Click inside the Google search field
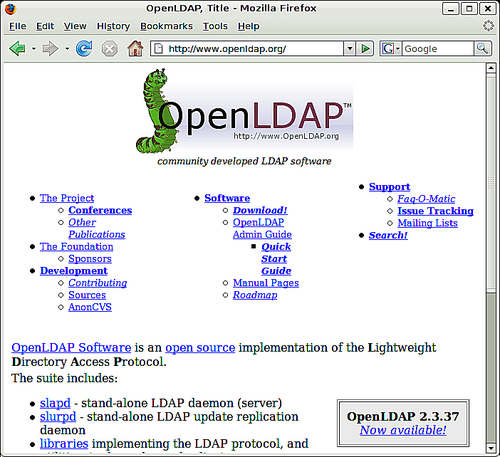Image resolution: width=500 pixels, height=457 pixels. [438, 49]
